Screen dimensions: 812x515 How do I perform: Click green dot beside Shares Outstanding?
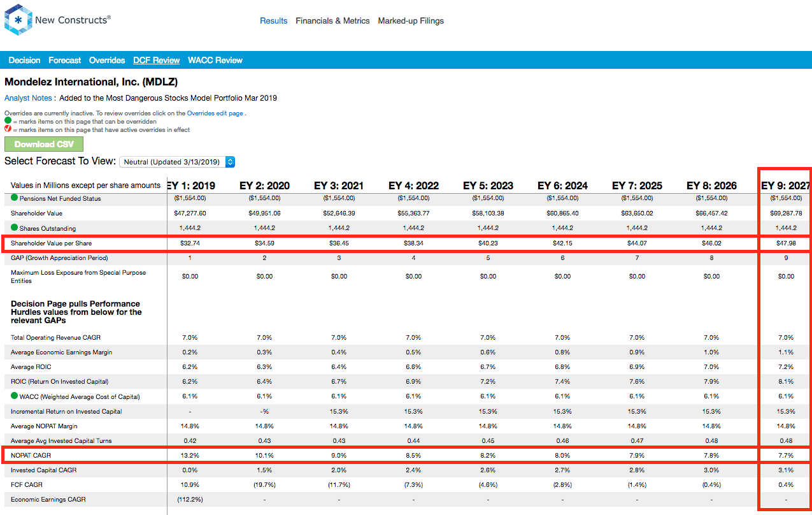coord(15,228)
